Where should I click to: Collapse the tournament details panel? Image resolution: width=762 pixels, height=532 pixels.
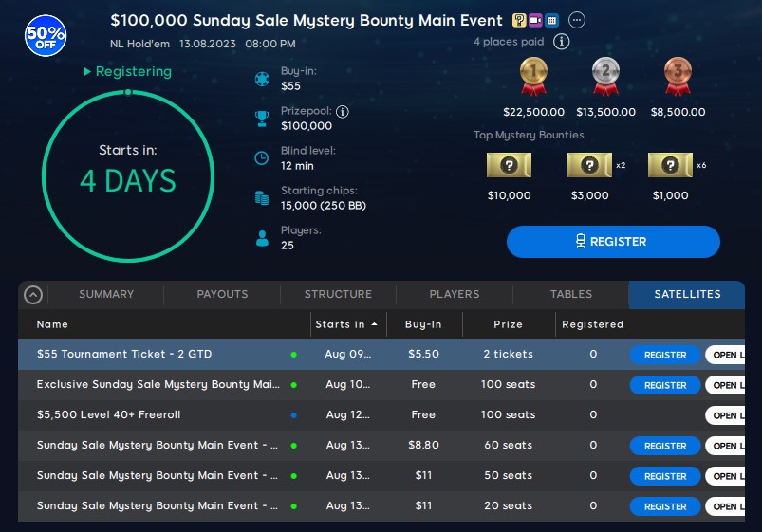(x=33, y=294)
